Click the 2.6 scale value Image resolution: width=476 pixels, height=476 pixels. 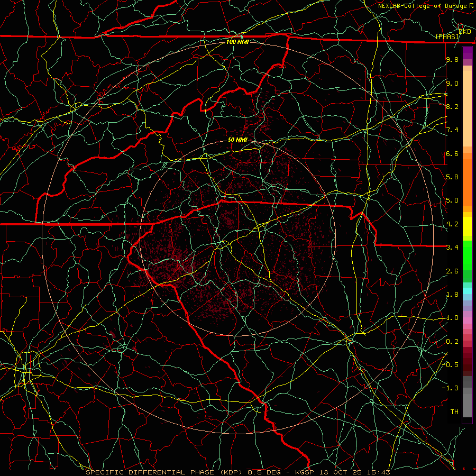[452, 271]
